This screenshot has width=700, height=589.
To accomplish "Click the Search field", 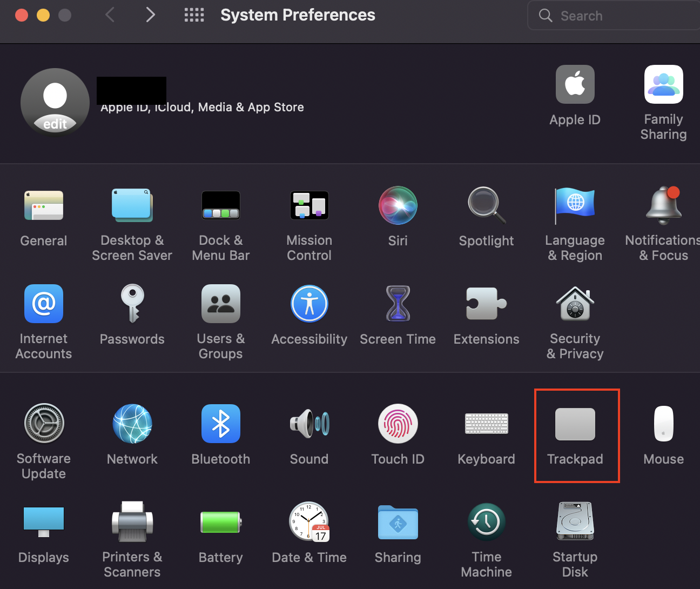I will (x=614, y=16).
